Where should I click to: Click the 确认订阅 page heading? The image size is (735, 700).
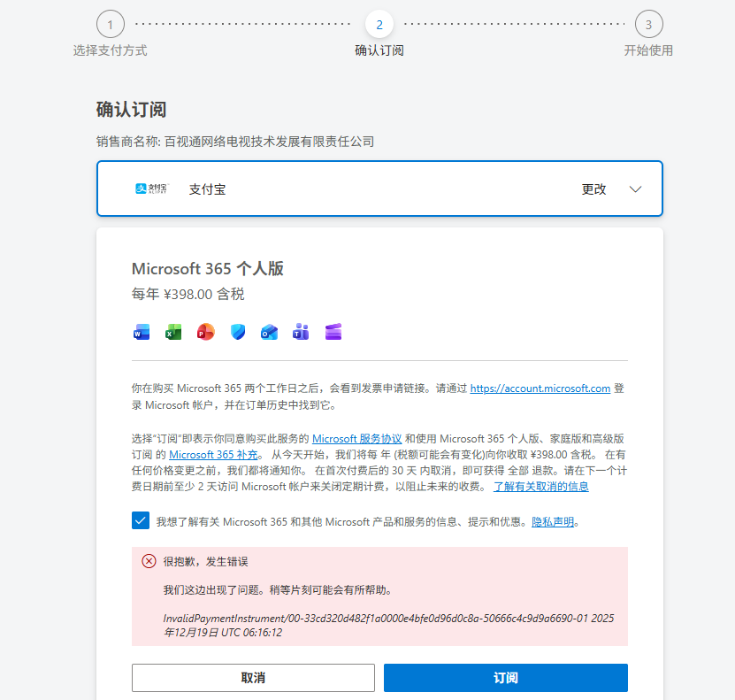[131, 109]
